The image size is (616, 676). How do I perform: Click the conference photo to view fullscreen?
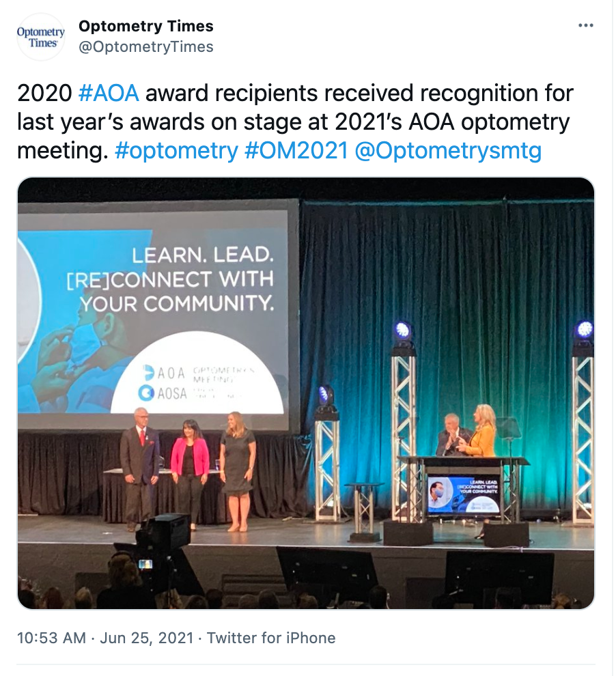click(306, 391)
